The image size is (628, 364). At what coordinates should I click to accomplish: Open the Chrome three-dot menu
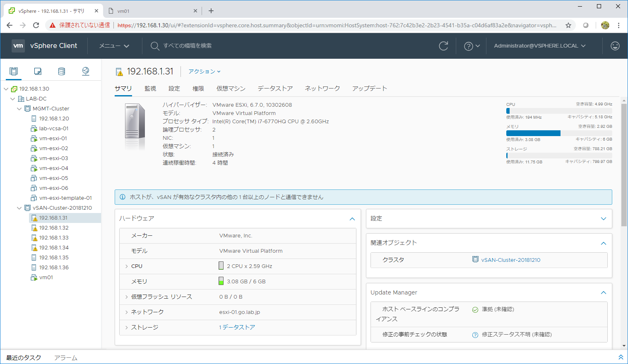618,25
